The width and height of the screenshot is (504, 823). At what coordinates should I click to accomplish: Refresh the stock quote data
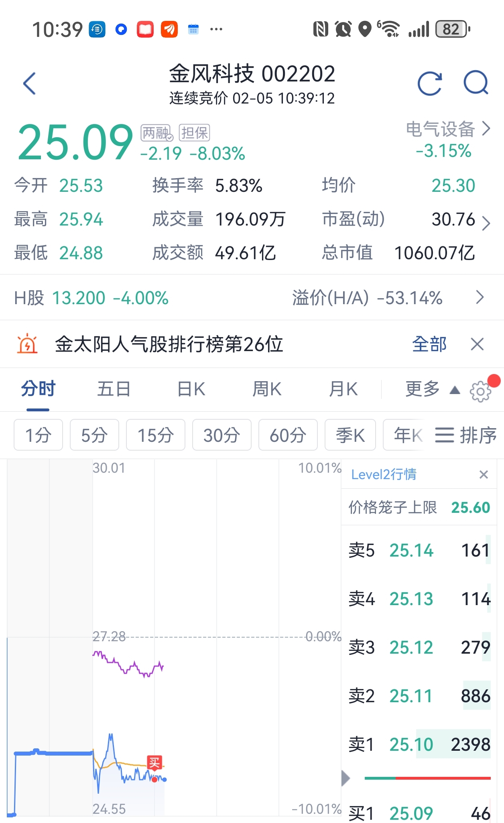point(430,83)
